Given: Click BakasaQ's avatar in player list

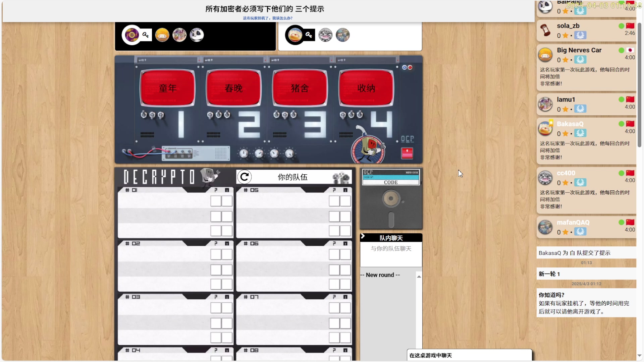Looking at the screenshot, I should [545, 128].
